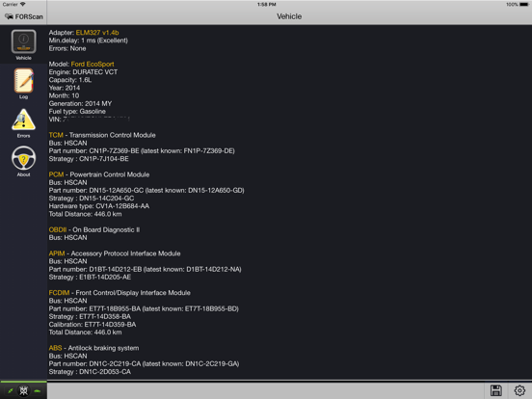Open the Vehicle info section icon
Screen dimensions: 532x399
[x=23, y=41]
